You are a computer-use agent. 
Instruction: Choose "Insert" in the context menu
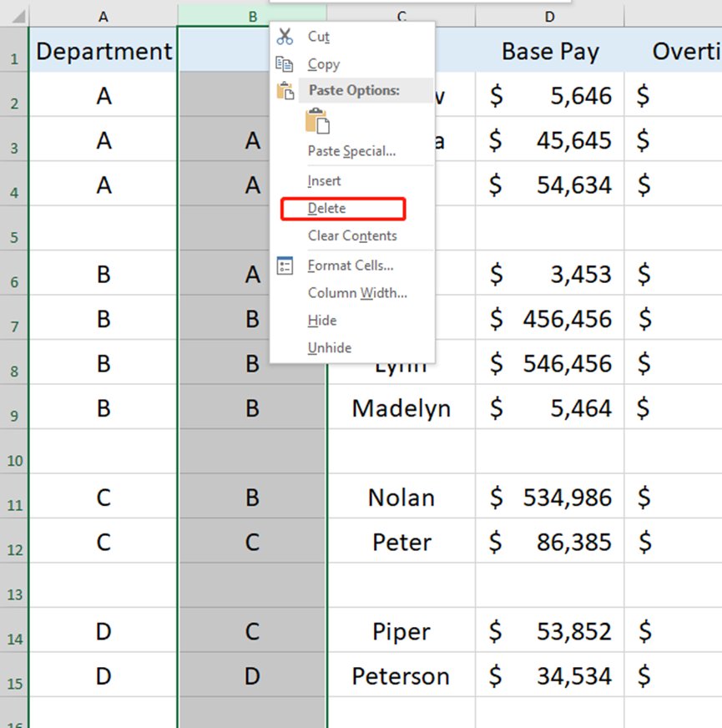324,180
